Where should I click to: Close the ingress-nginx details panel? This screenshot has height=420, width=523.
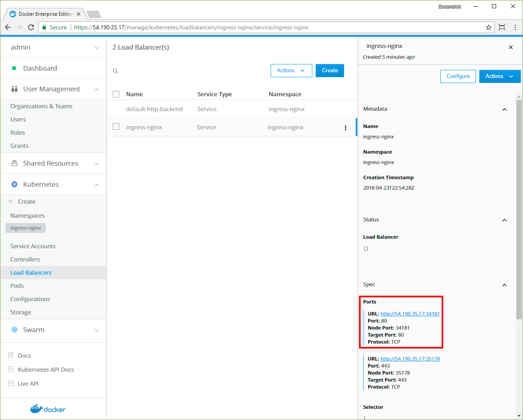[x=511, y=47]
